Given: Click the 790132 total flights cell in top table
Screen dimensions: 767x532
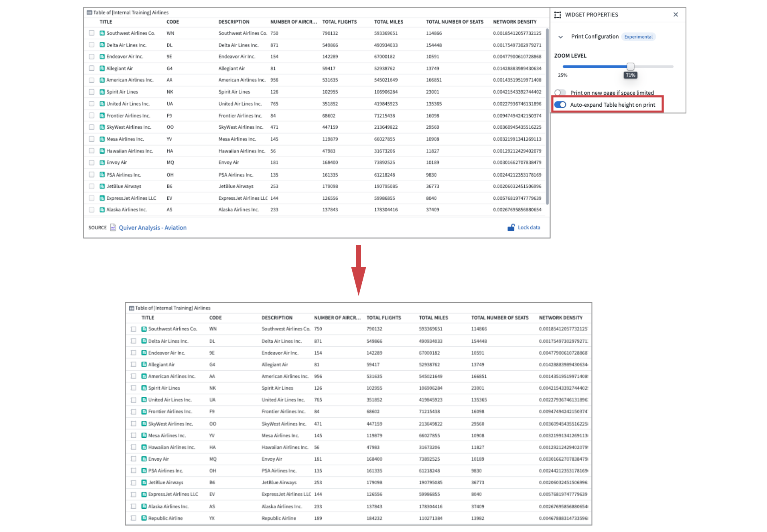Looking at the screenshot, I should (x=330, y=33).
